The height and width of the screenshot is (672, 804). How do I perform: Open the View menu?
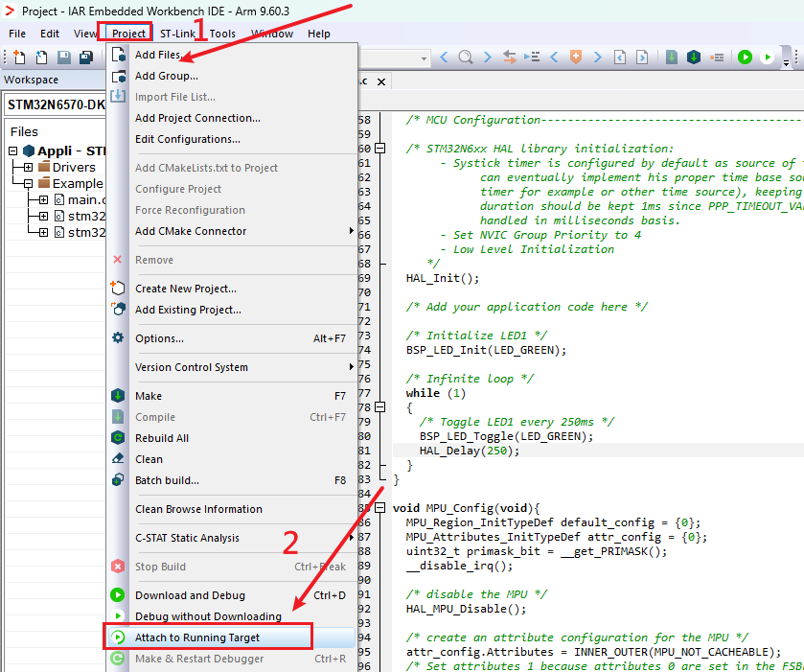85,34
